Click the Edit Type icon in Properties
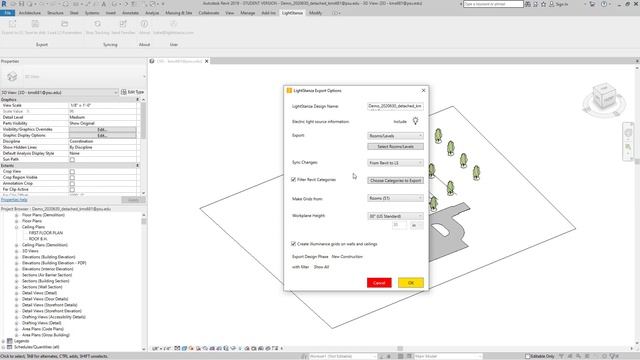 pos(124,92)
